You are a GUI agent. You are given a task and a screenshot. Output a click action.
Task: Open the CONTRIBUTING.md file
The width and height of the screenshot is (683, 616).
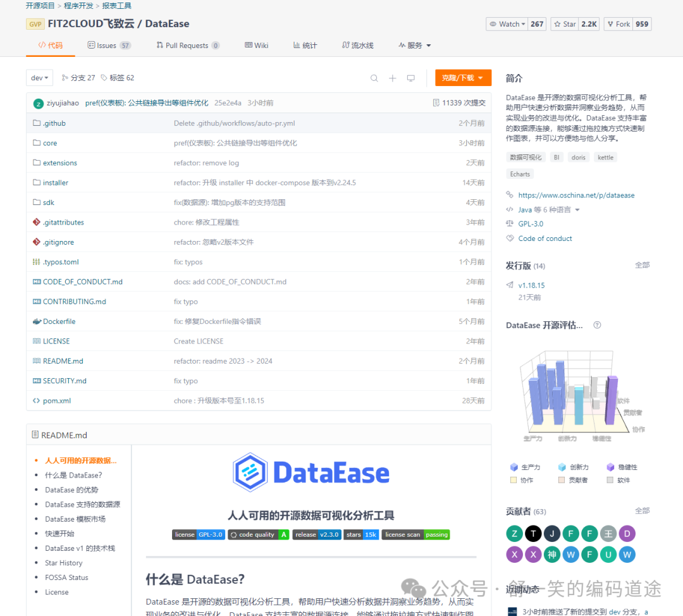tap(75, 302)
